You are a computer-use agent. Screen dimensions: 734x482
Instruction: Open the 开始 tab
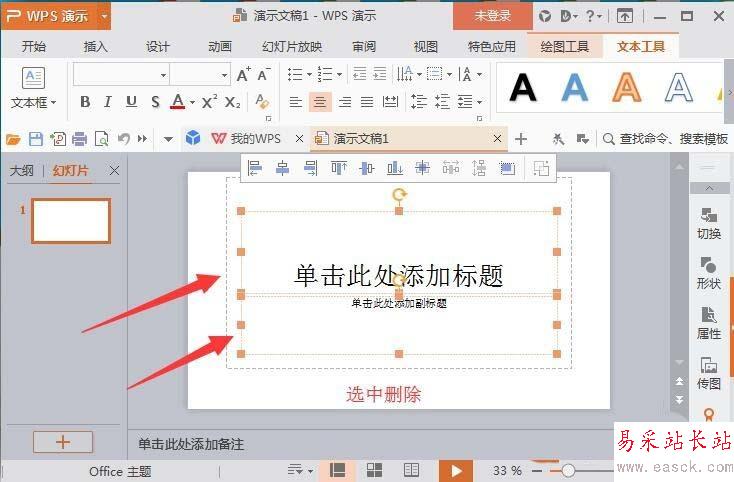(x=34, y=47)
